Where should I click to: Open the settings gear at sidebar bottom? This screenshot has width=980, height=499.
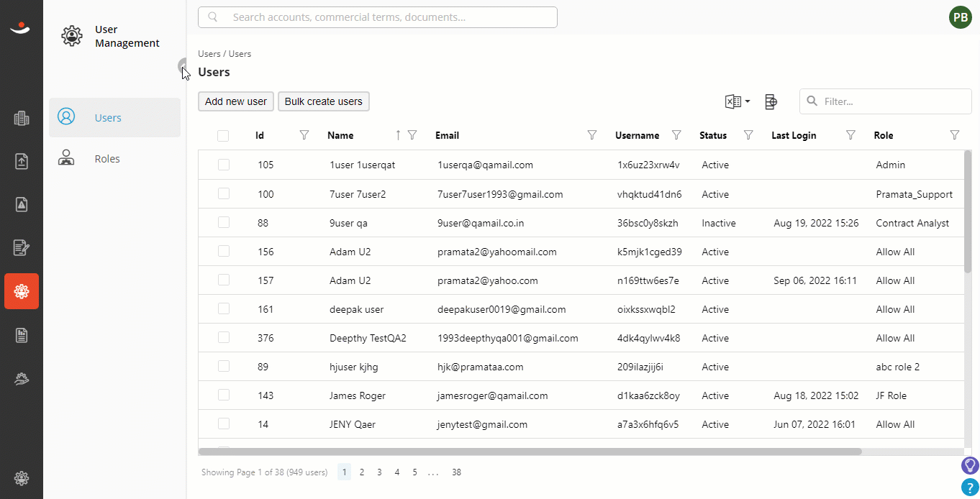(22, 478)
